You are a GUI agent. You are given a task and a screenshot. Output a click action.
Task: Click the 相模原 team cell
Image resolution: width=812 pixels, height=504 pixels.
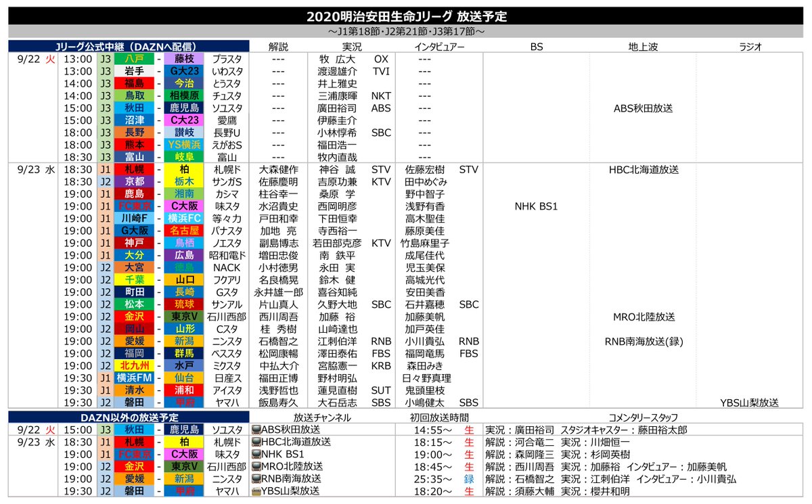183,95
